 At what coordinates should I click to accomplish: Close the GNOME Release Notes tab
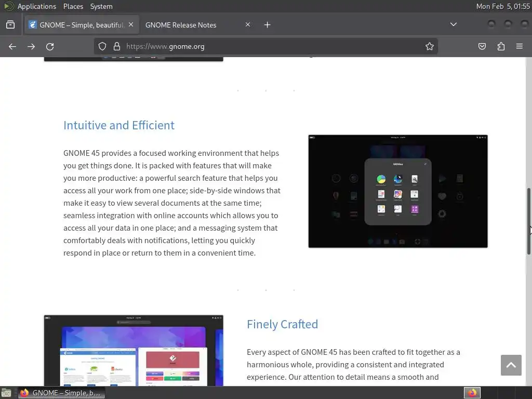pyautogui.click(x=248, y=24)
